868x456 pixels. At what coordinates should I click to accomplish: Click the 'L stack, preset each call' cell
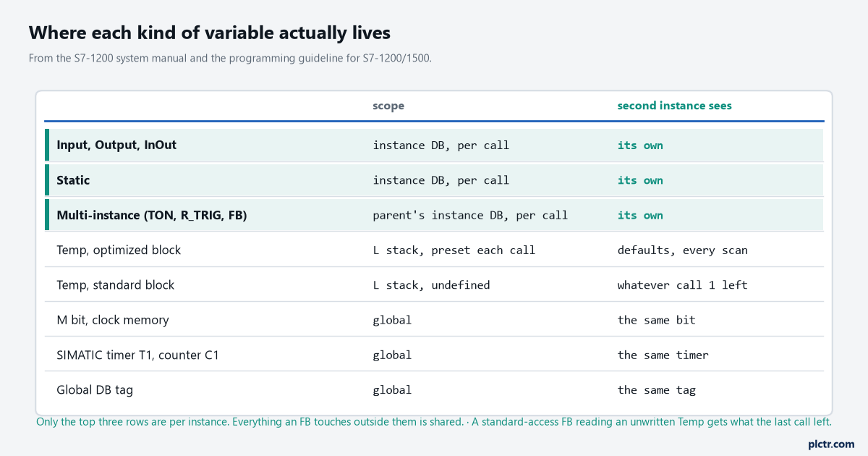(x=454, y=250)
